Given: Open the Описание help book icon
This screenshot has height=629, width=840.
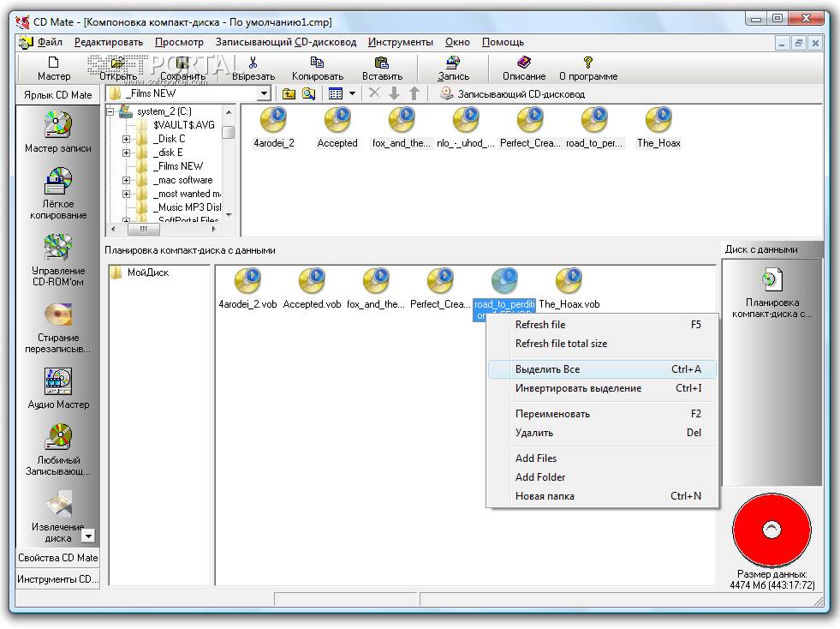Looking at the screenshot, I should tap(524, 63).
